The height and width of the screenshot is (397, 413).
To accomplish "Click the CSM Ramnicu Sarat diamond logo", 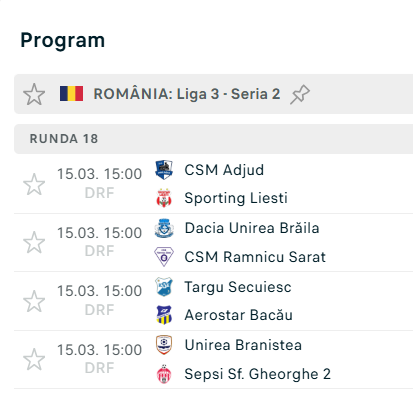I will click(164, 257).
